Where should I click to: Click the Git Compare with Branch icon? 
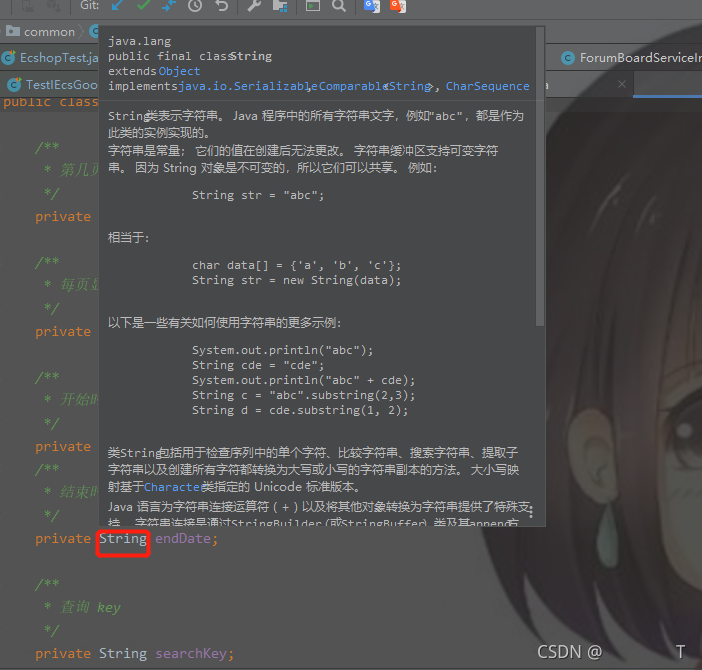tap(169, 5)
